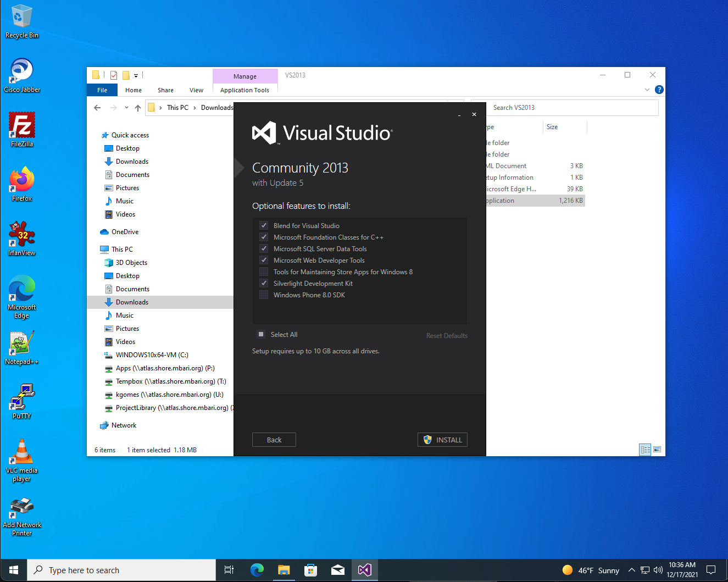Toggle the Select All checkbox
This screenshot has height=582, width=728.
click(x=261, y=334)
